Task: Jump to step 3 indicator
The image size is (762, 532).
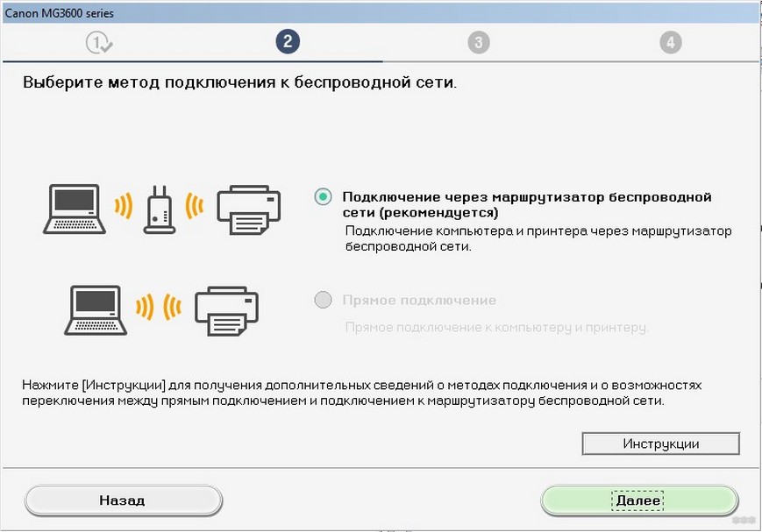Action: tap(478, 42)
